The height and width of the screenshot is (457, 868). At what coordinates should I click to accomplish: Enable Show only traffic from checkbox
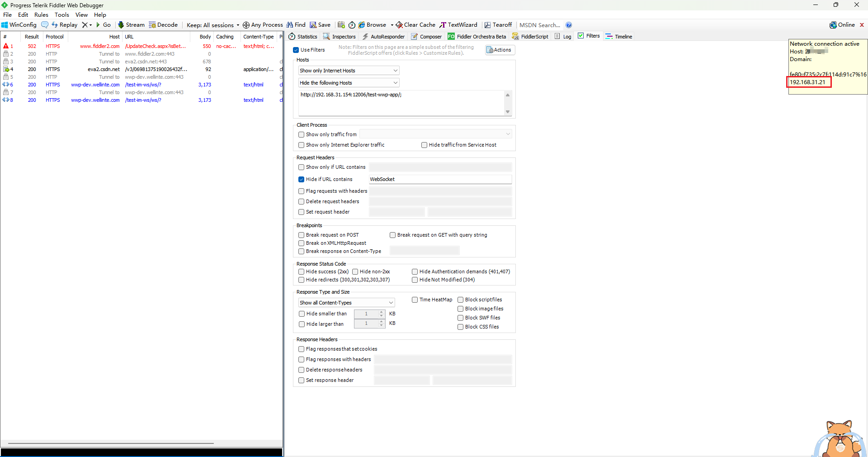pos(301,134)
